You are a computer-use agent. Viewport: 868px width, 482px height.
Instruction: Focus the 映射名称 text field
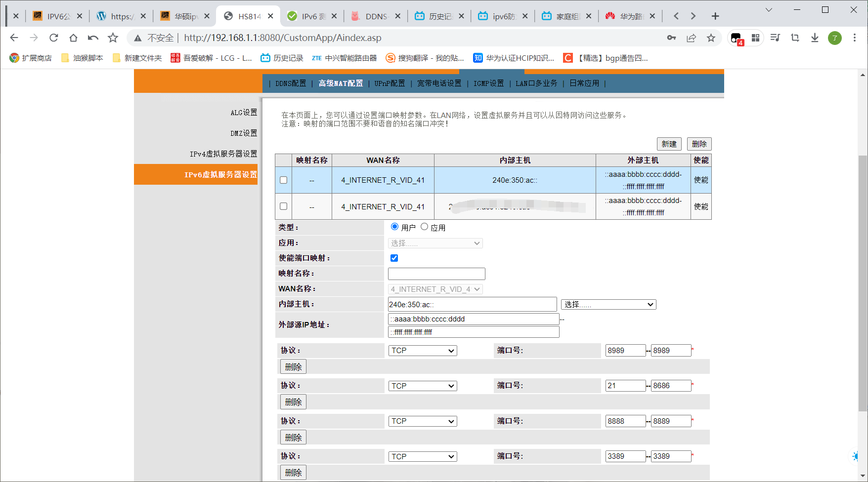click(436, 274)
